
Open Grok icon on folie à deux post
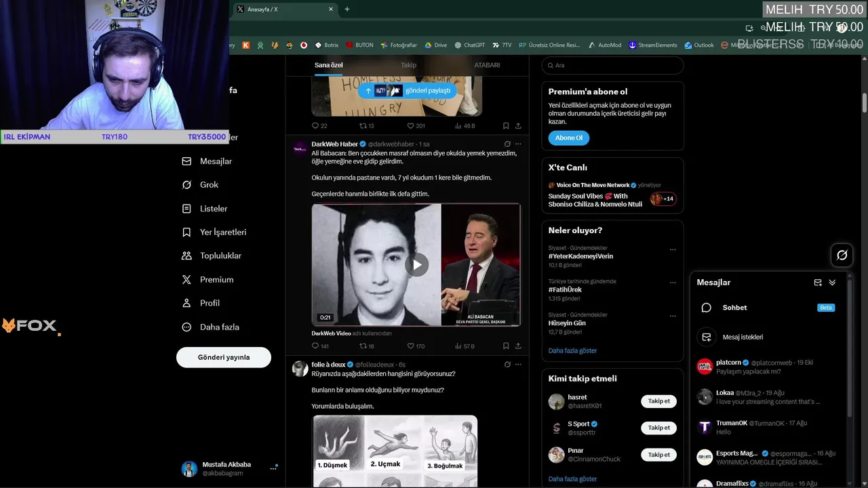(507, 364)
